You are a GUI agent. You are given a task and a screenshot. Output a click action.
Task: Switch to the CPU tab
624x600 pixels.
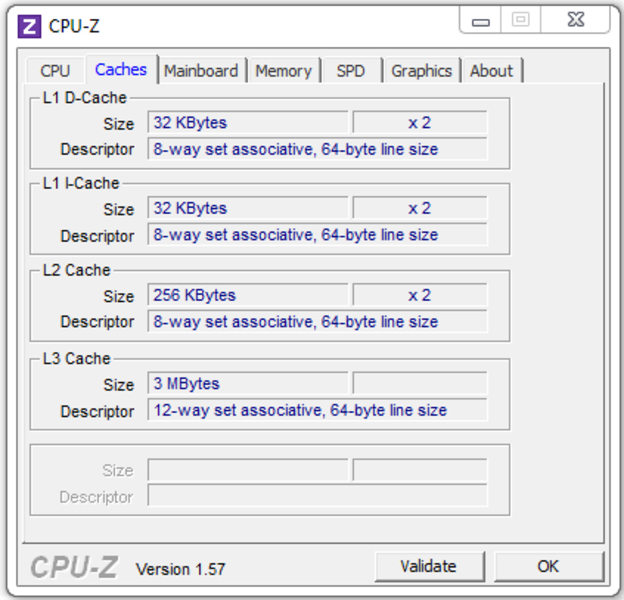(x=55, y=71)
